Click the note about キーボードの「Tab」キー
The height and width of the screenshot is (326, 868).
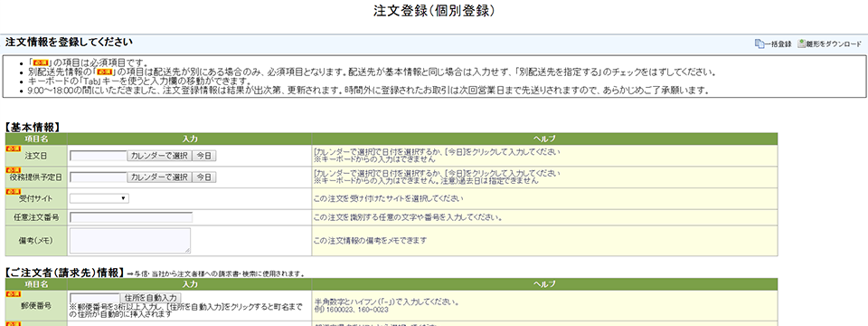[x=139, y=81]
